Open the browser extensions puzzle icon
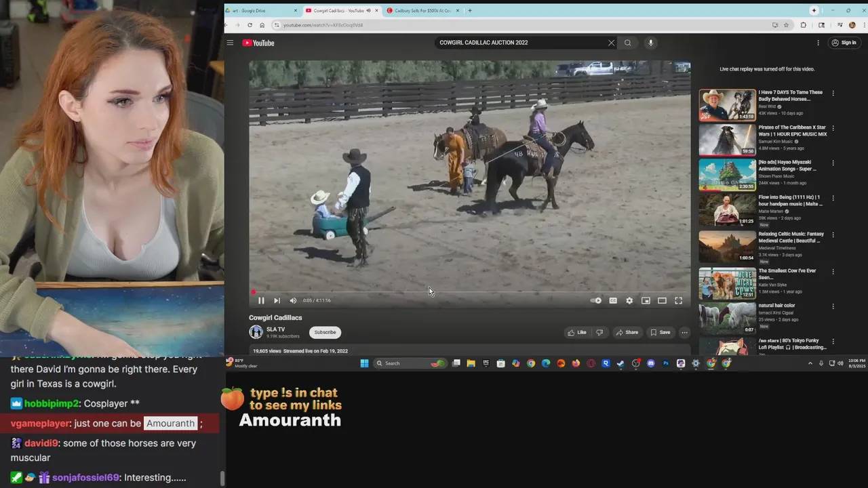Screen dimensions: 868x488 tap(804, 25)
